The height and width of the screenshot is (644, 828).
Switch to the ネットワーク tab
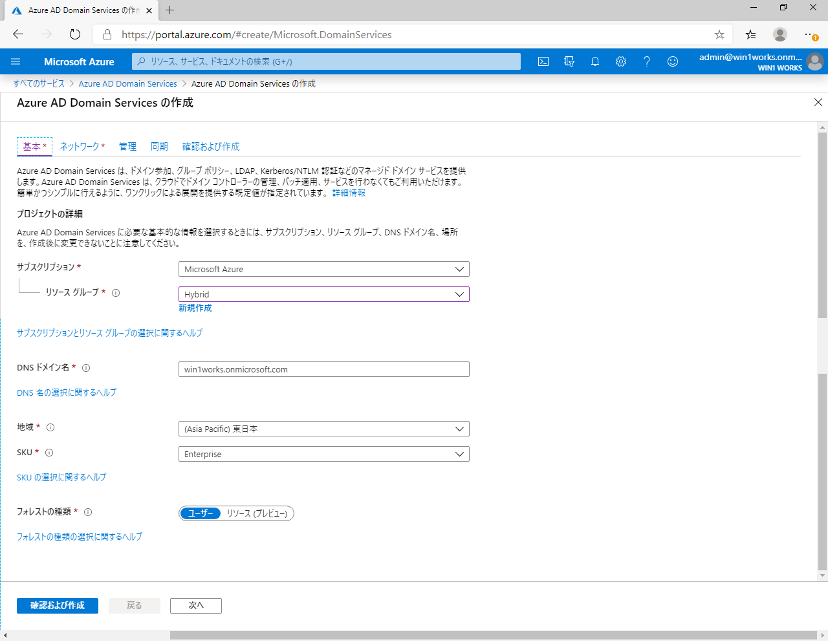coord(82,147)
